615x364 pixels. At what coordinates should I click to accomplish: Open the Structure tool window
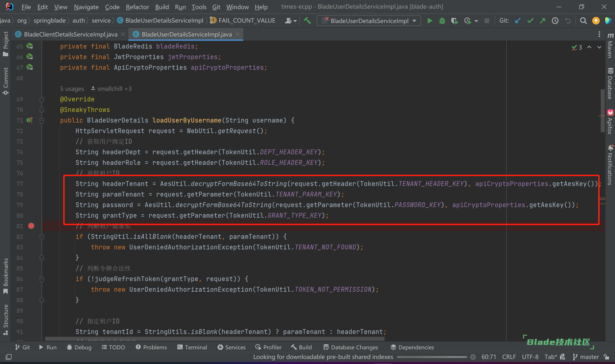click(x=5, y=320)
